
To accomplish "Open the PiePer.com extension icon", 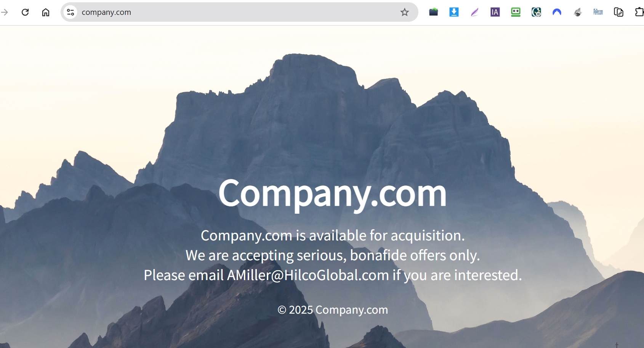I will [598, 12].
